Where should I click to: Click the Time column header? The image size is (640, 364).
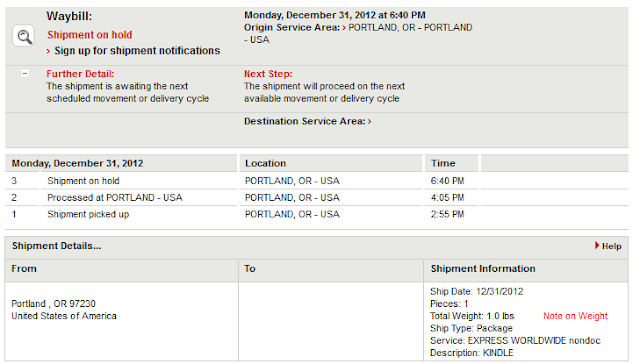pyautogui.click(x=451, y=163)
